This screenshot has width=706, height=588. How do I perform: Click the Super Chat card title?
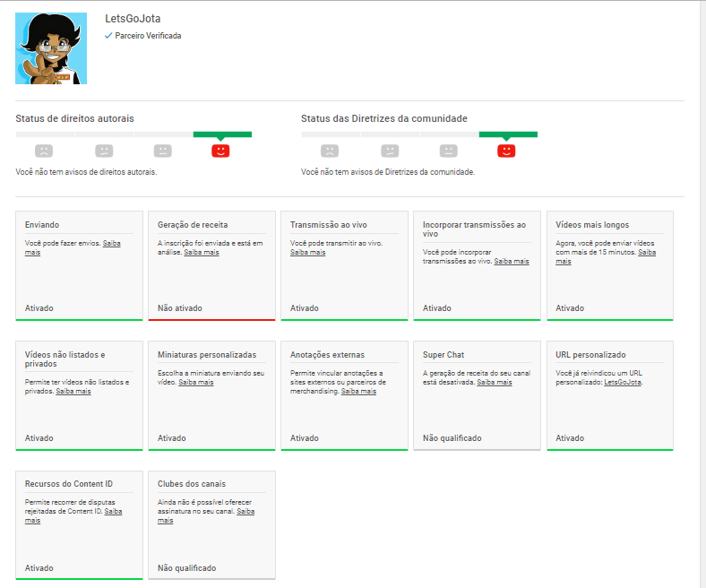[x=443, y=355]
